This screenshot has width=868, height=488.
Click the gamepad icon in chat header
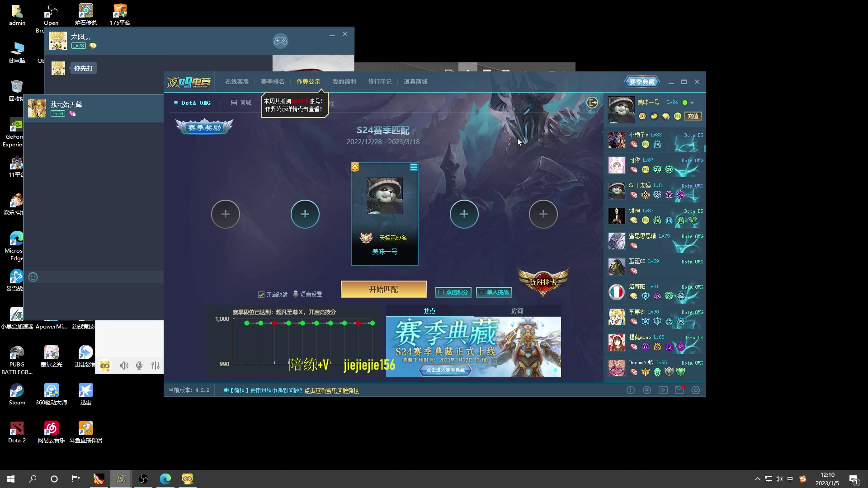(280, 41)
